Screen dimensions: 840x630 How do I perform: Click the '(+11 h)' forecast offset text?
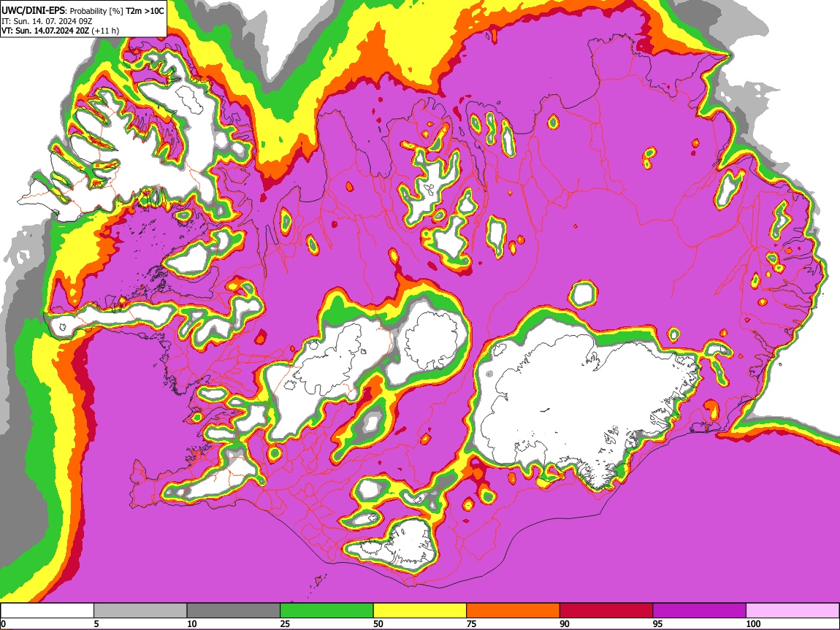pos(105,31)
